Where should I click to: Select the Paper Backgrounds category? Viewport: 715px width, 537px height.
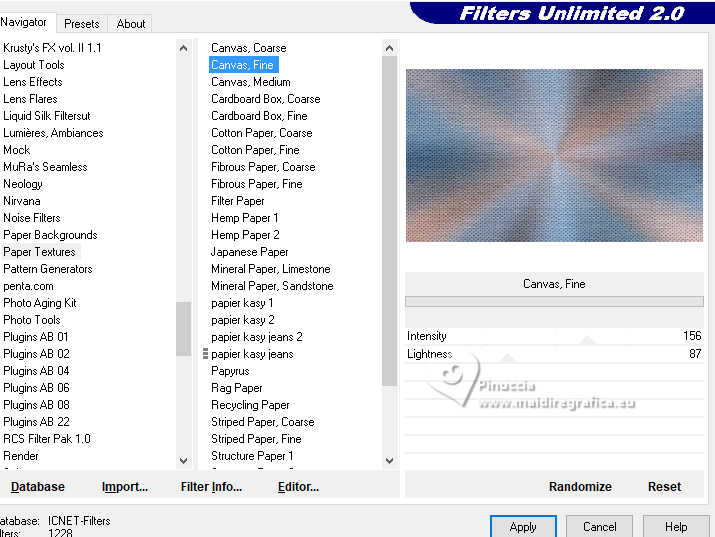51,235
